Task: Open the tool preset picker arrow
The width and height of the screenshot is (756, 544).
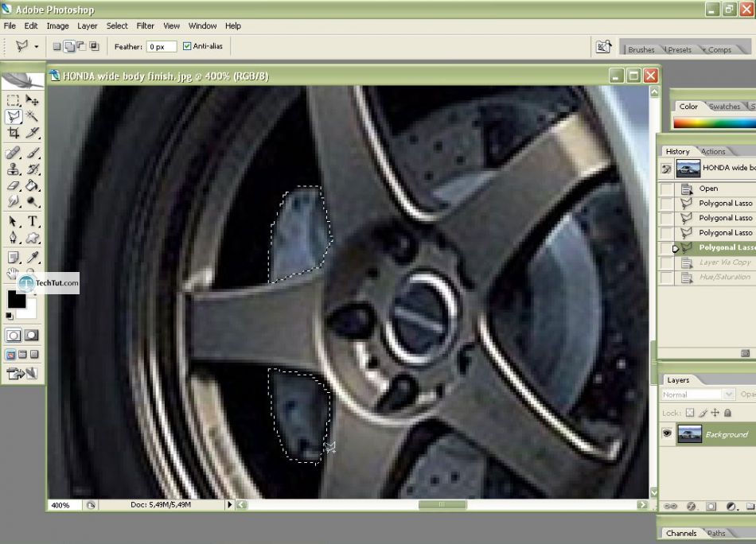Action: 36,47
